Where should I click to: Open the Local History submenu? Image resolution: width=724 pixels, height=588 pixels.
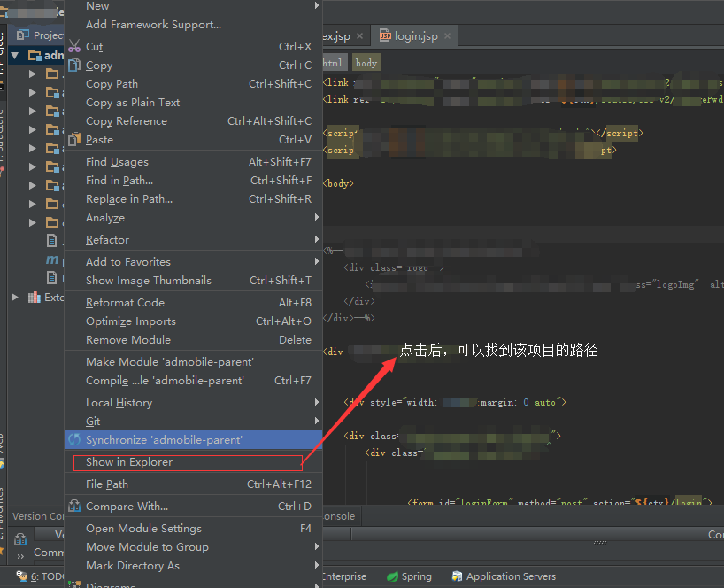[x=194, y=403]
